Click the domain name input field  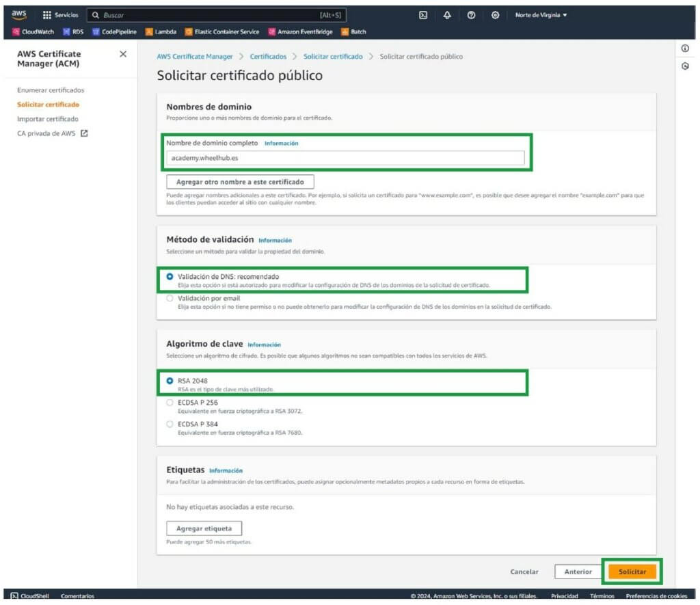pos(345,158)
